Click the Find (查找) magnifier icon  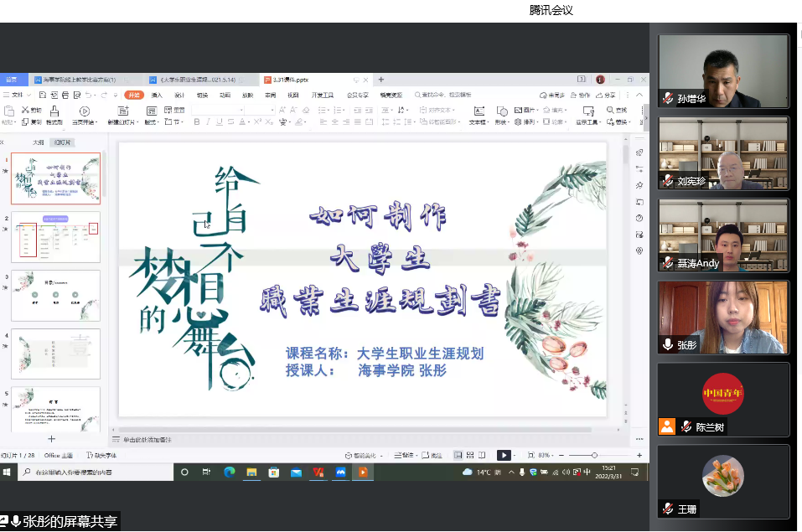[613, 110]
